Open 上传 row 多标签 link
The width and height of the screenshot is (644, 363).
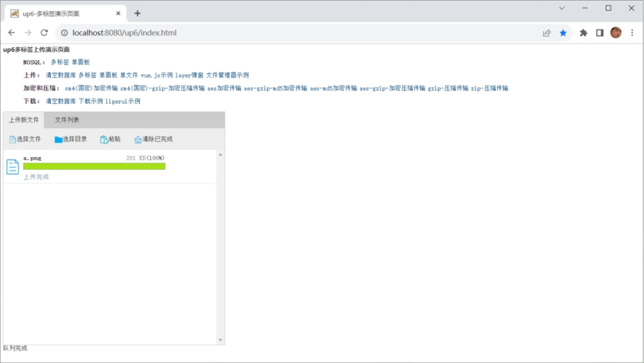88,75
